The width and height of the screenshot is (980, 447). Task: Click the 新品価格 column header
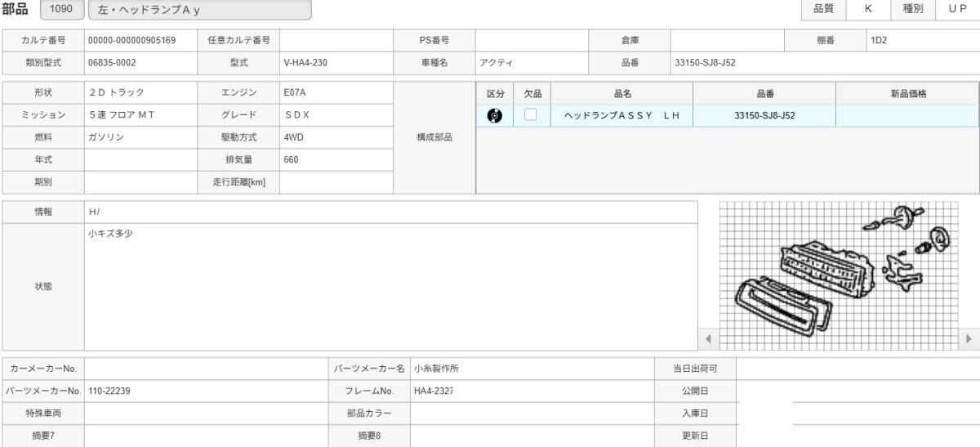907,94
